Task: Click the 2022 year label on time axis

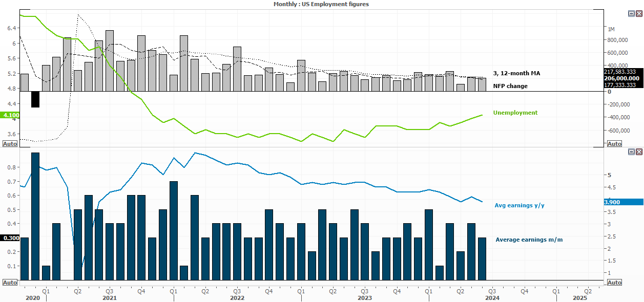Action: pos(237,297)
